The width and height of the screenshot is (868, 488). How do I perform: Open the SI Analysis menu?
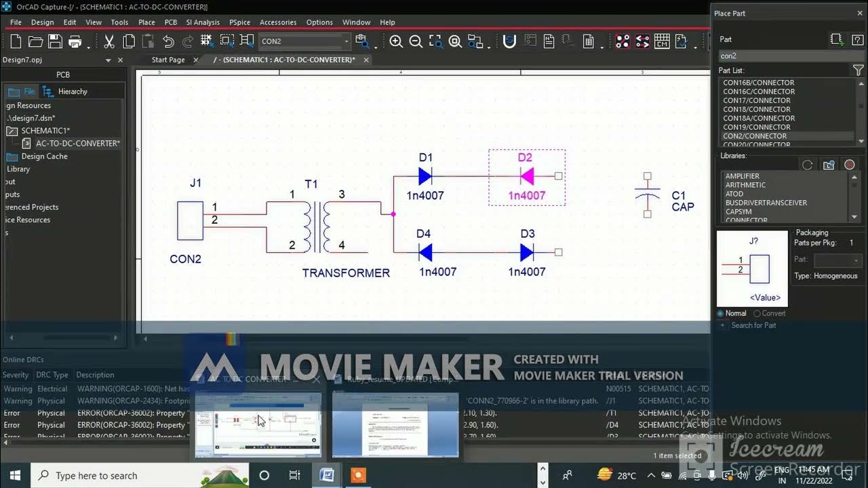click(x=203, y=22)
